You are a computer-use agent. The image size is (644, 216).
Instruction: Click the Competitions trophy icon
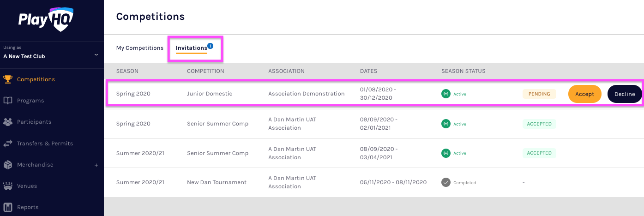(8, 79)
